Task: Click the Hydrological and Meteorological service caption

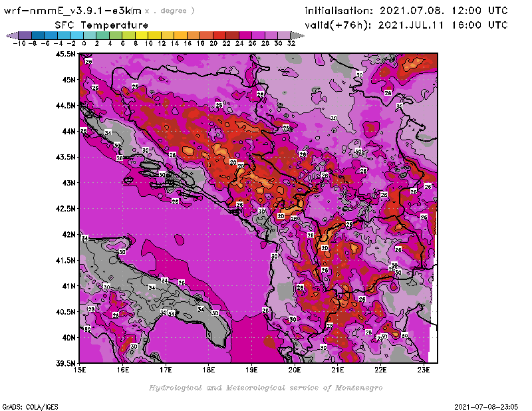Action: [265, 388]
